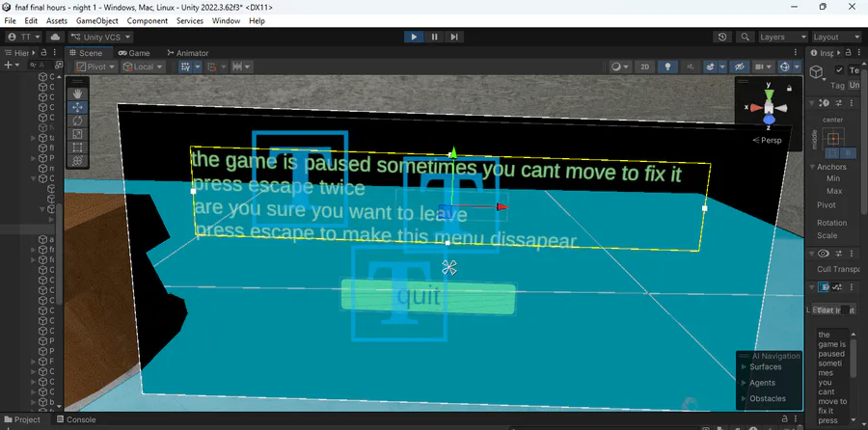
Task: Select the Scale tool
Action: 77,134
